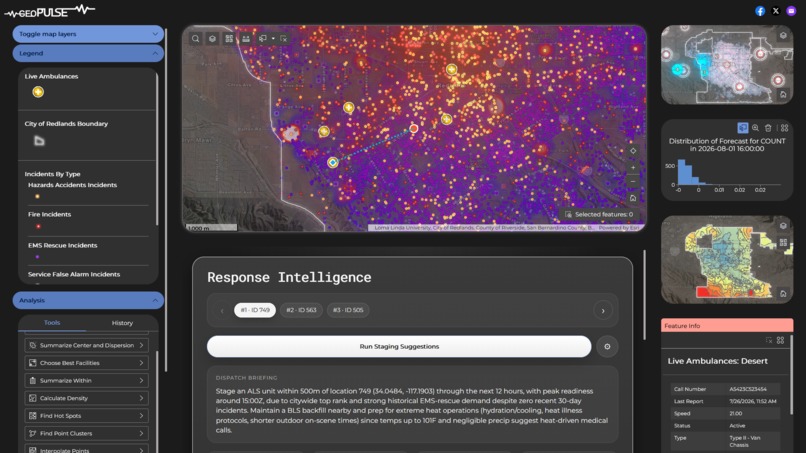806x453 pixels.
Task: Reset main map to home extent
Action: point(633,198)
